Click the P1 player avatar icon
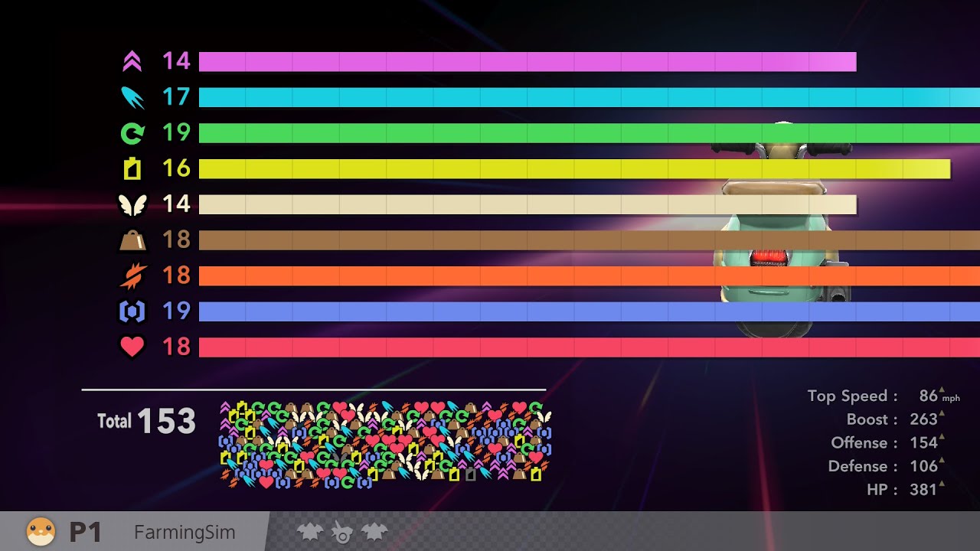 point(41,531)
